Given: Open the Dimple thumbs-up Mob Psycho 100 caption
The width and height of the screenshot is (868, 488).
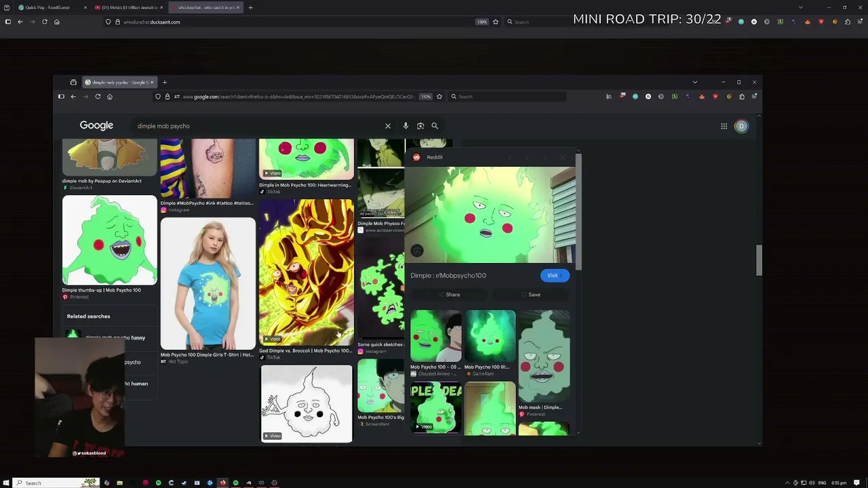Looking at the screenshot, I should click(x=102, y=290).
